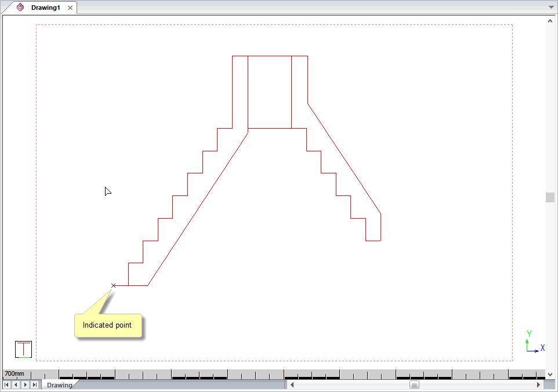Click the top view orientation icon
This screenshot has width=558, height=392.
click(x=23, y=349)
